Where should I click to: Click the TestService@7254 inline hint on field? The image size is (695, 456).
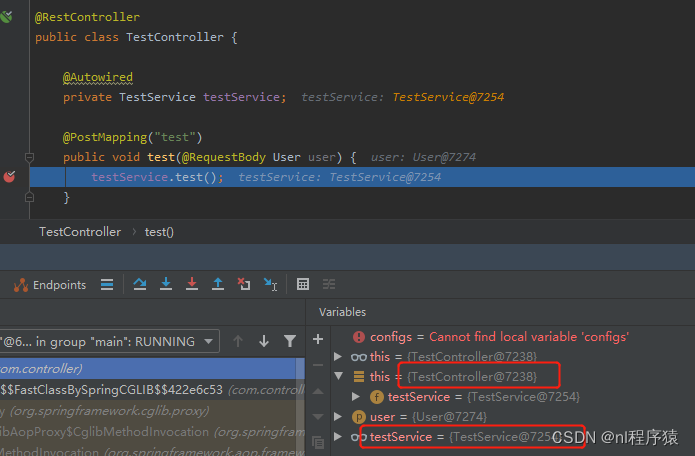pos(448,97)
